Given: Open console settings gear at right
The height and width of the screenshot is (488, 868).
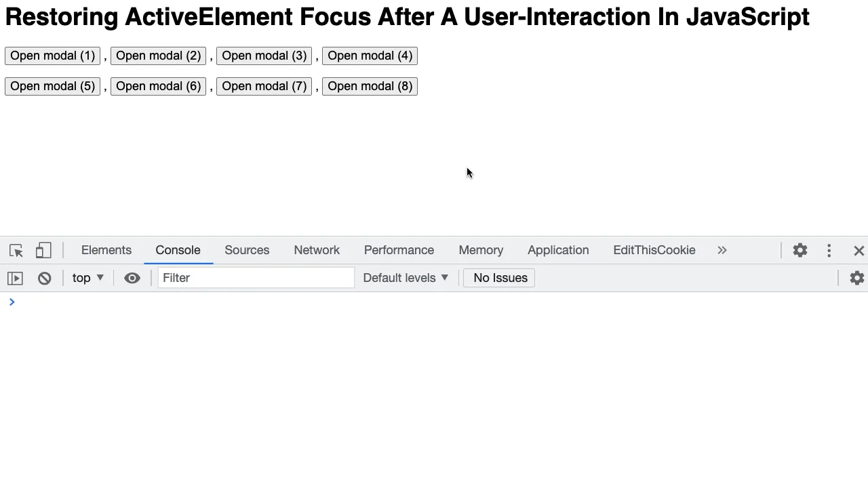Looking at the screenshot, I should 857,278.
